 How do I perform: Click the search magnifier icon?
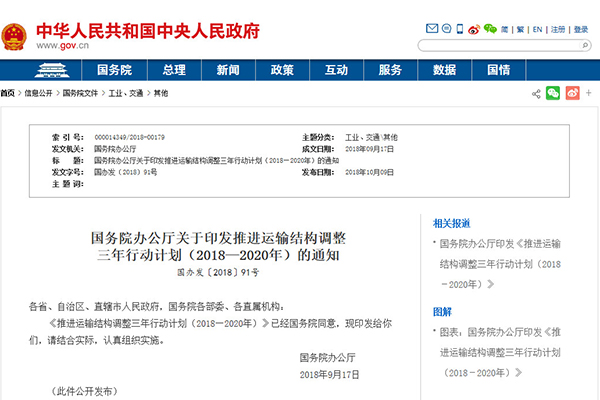(x=585, y=46)
